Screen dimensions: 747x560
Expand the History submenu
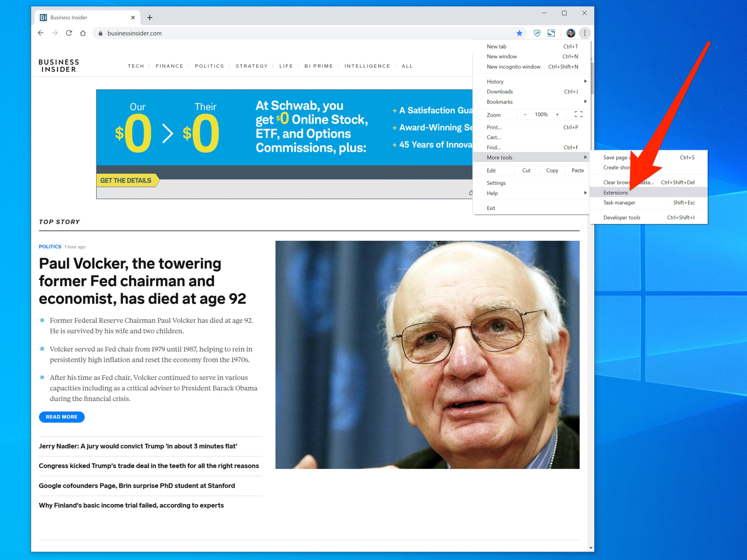click(x=531, y=82)
